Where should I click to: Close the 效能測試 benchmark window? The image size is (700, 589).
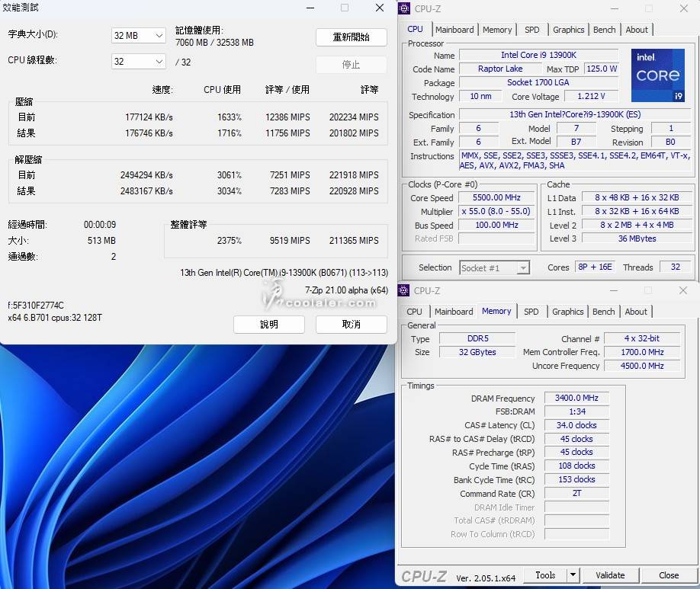pos(380,8)
